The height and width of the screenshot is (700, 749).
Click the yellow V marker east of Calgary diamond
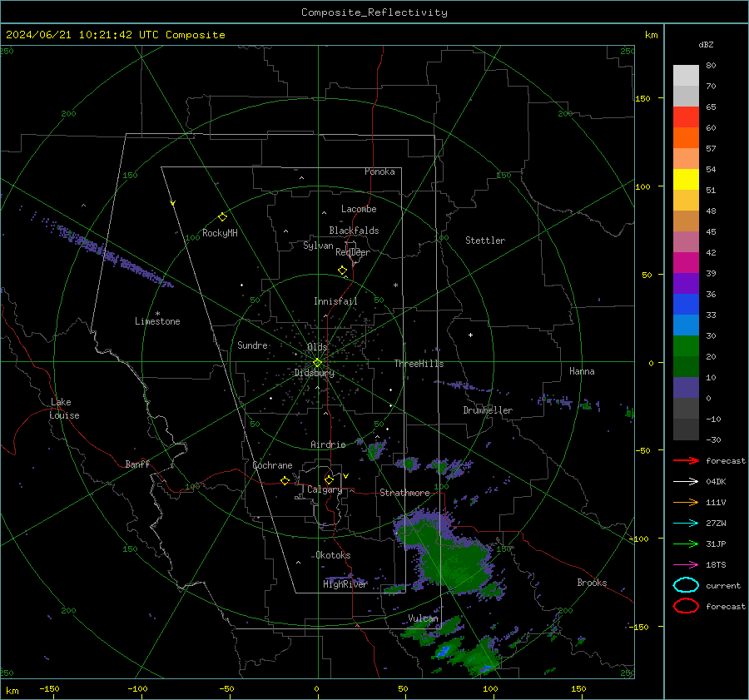click(x=346, y=476)
